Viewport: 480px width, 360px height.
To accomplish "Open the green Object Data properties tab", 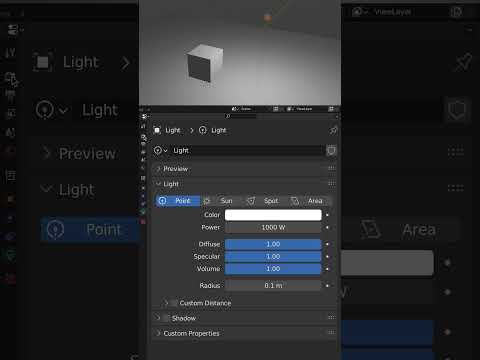I will point(143,212).
